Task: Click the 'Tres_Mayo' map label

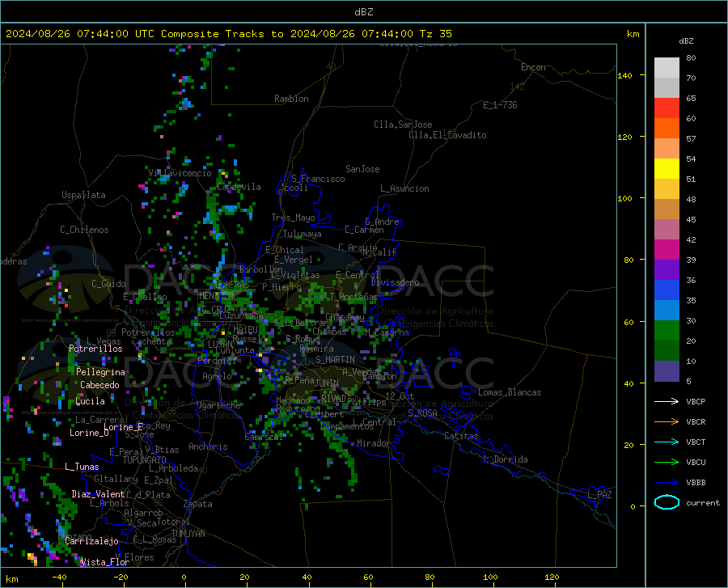Action: [293, 218]
